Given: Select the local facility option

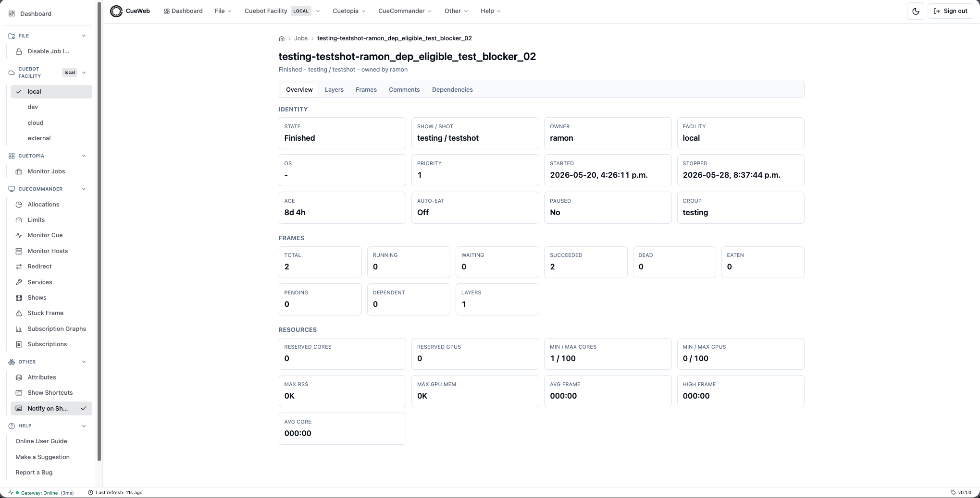Looking at the screenshot, I should pos(51,92).
